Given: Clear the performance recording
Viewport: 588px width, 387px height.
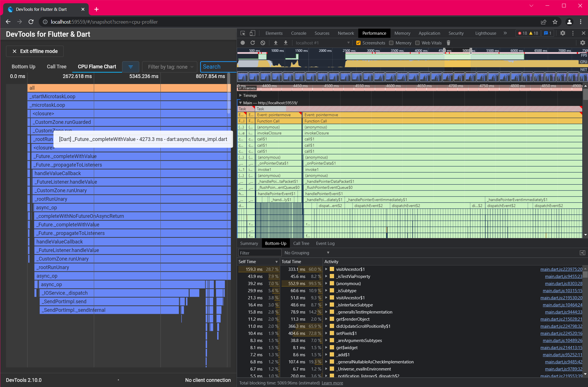Looking at the screenshot, I should (x=263, y=43).
